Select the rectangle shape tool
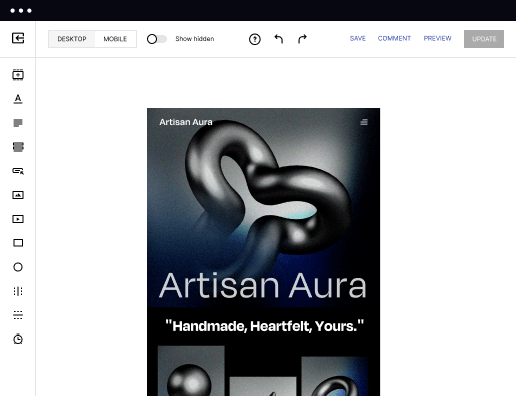This screenshot has height=396, width=516. click(18, 243)
